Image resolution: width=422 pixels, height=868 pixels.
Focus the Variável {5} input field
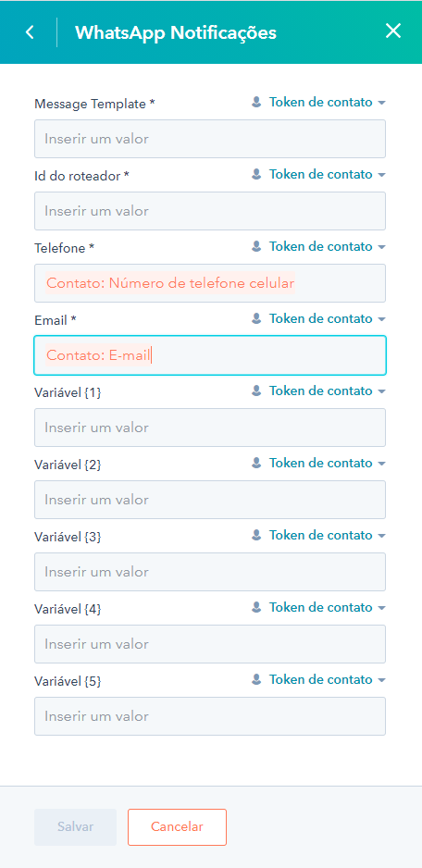210,716
